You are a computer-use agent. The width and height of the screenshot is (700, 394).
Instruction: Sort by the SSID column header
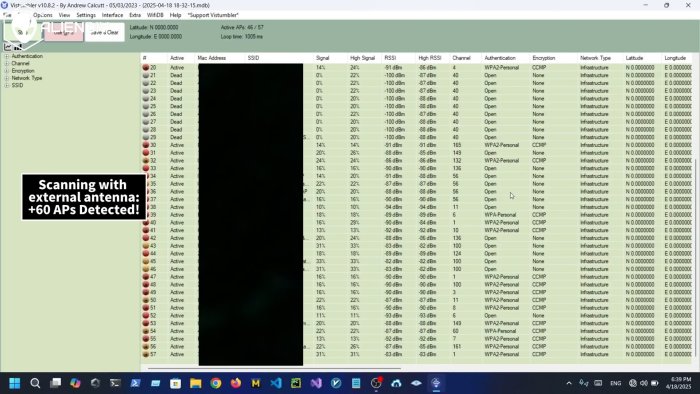[279, 58]
